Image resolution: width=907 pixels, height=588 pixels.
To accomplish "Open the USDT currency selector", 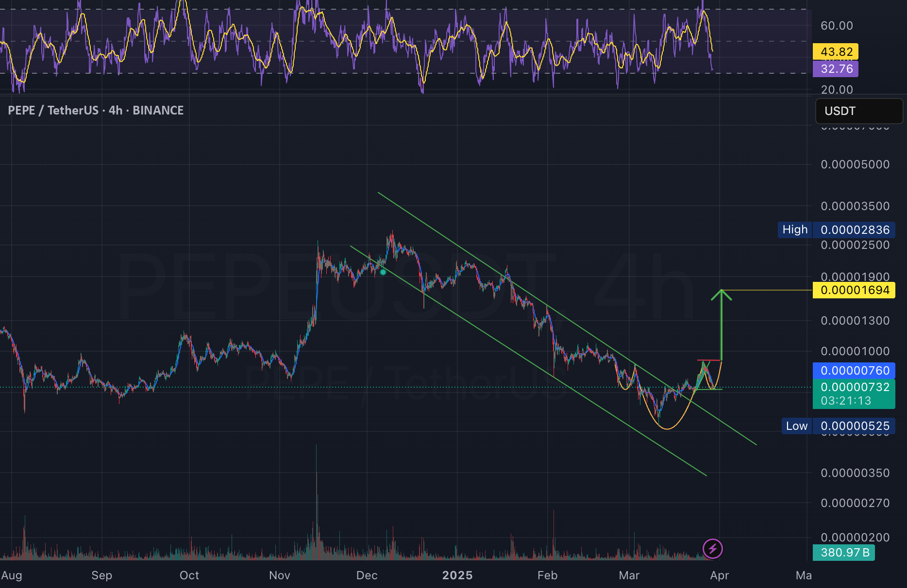I will coord(859,111).
